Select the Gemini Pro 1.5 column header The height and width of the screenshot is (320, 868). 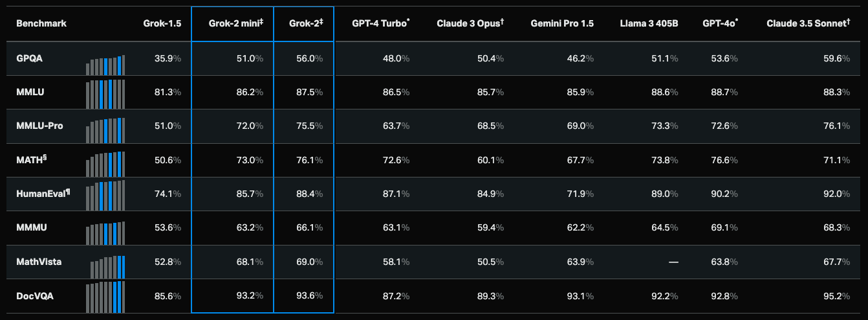[x=562, y=24]
